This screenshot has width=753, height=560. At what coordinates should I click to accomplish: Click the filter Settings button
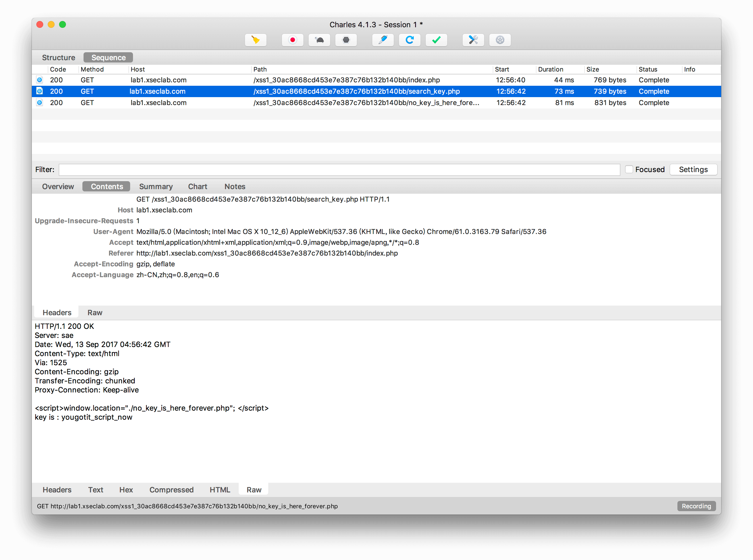click(693, 170)
